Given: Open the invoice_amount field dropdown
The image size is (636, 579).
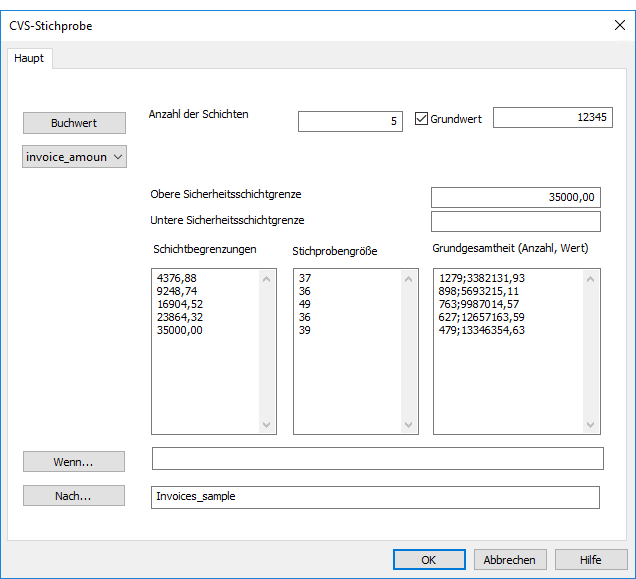Looking at the screenshot, I should [74, 157].
